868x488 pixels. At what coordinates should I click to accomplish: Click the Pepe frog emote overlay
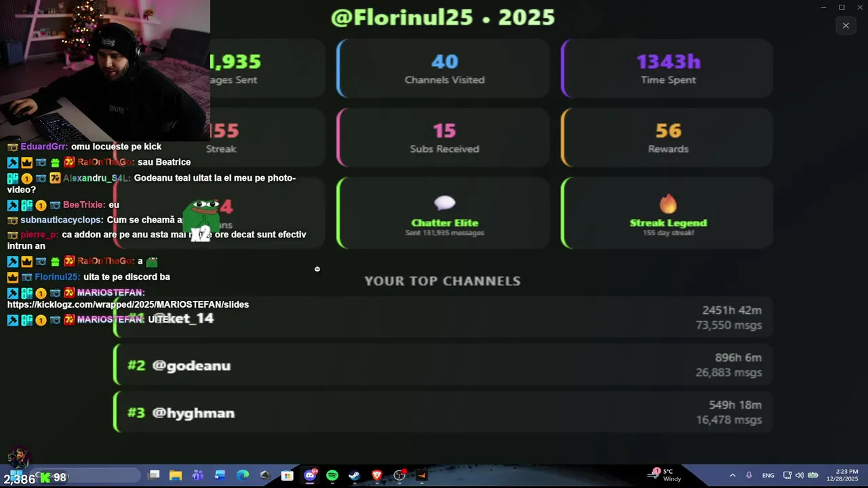pyautogui.click(x=202, y=220)
